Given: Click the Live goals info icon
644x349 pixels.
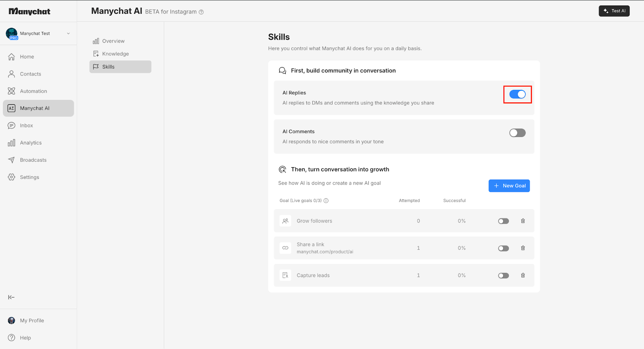Looking at the screenshot, I should 326,201.
